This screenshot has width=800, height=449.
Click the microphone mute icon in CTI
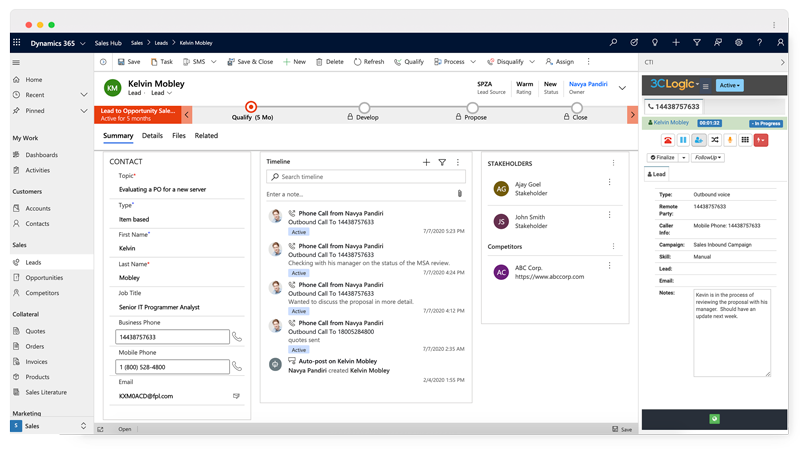tap(730, 140)
